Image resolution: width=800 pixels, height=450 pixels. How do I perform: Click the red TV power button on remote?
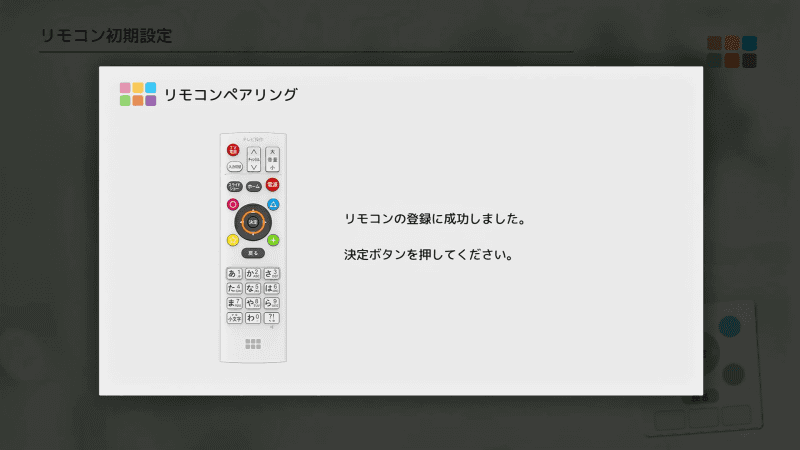[233, 150]
